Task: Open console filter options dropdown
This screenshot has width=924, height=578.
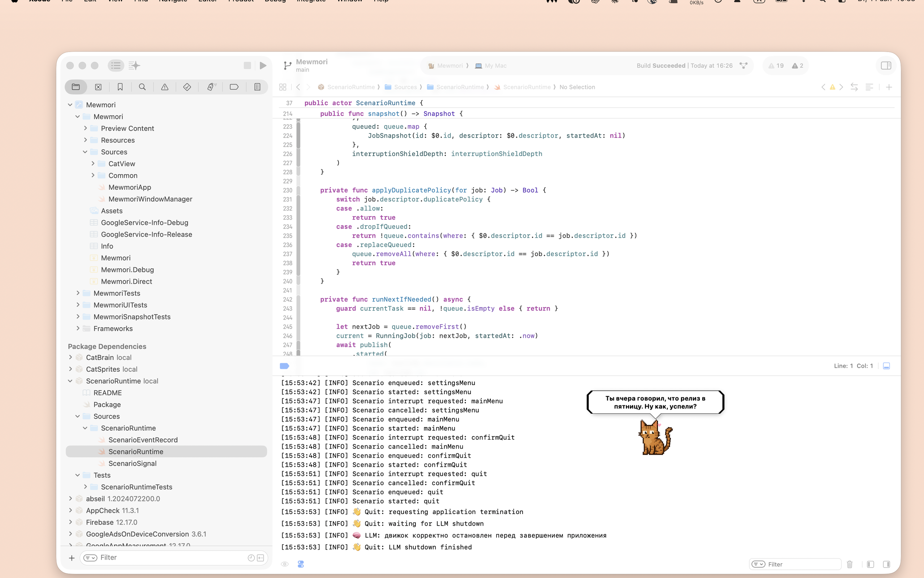Action: click(758, 564)
